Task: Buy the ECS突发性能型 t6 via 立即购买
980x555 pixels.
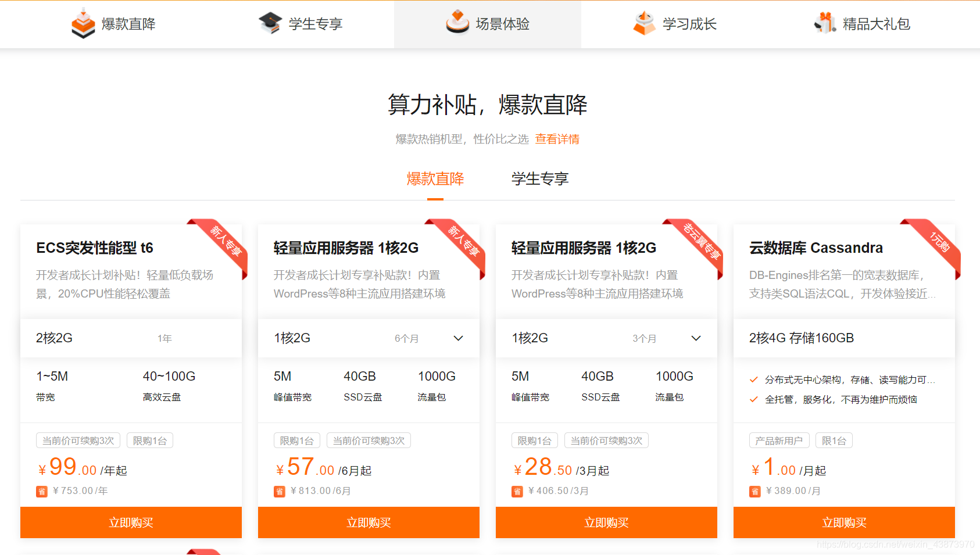Action: tap(131, 522)
